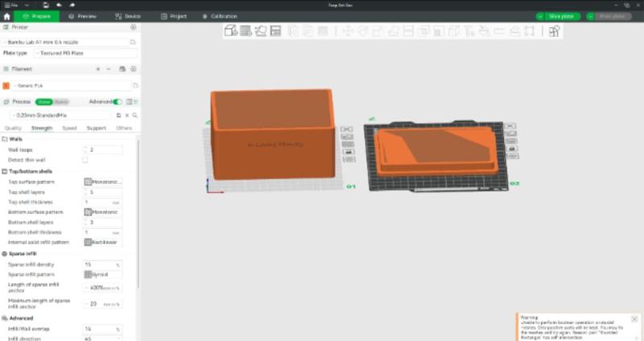Close the Warning notification

pyautogui.click(x=634, y=318)
